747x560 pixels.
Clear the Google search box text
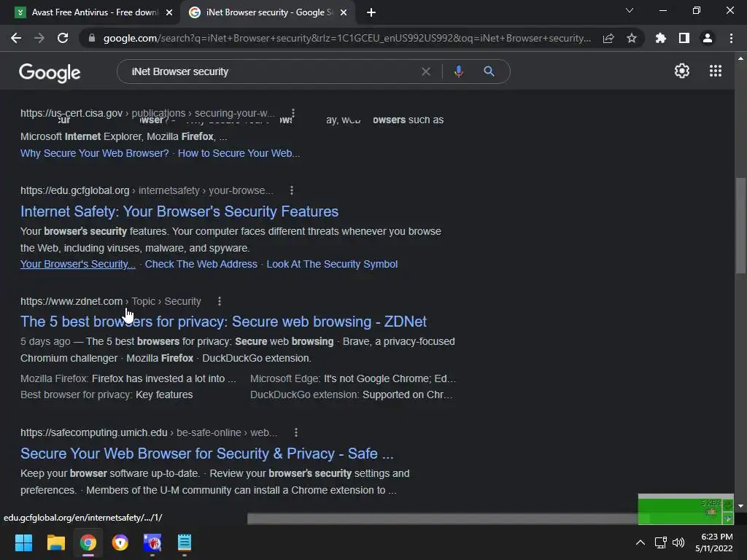click(x=426, y=71)
